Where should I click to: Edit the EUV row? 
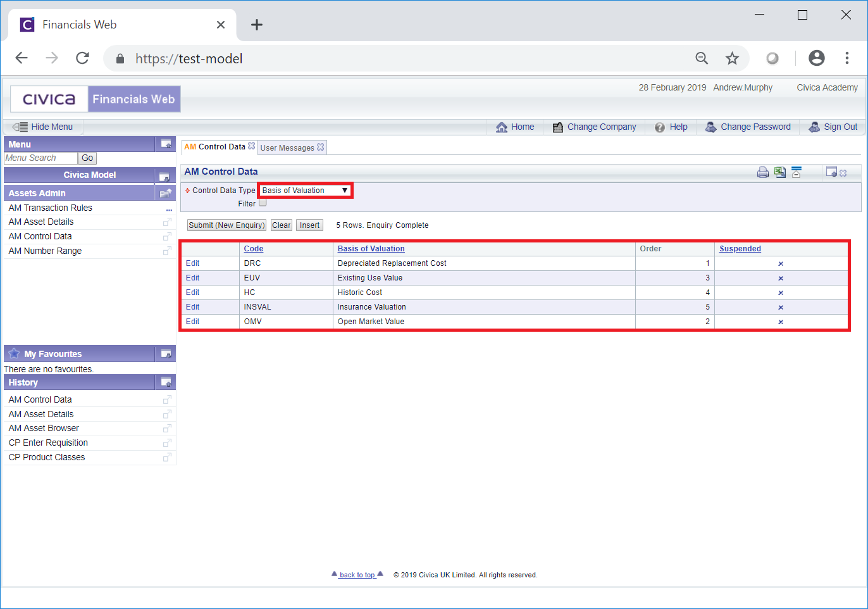(192, 278)
